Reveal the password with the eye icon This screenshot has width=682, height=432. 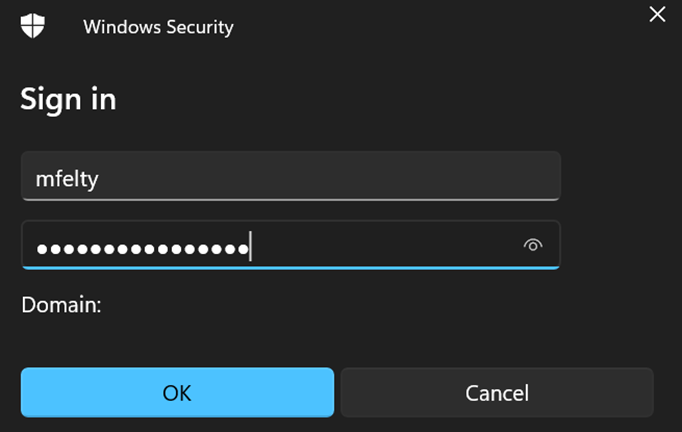(533, 246)
